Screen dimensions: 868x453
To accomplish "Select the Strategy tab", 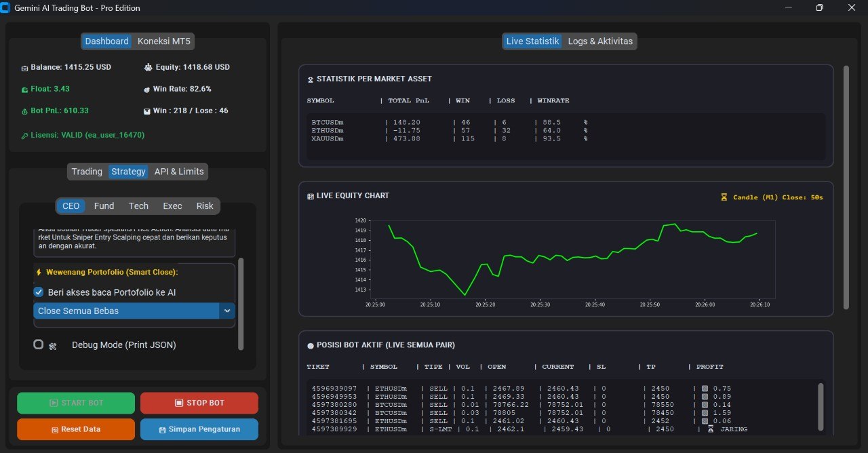I will click(129, 172).
